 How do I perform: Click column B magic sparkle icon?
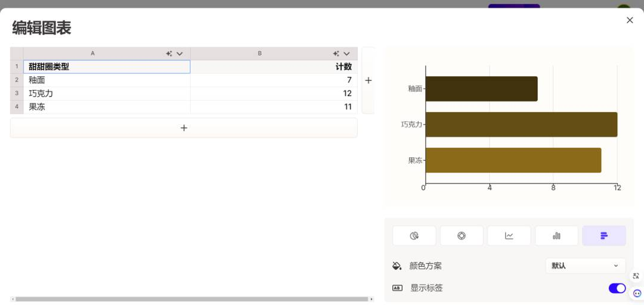point(336,54)
